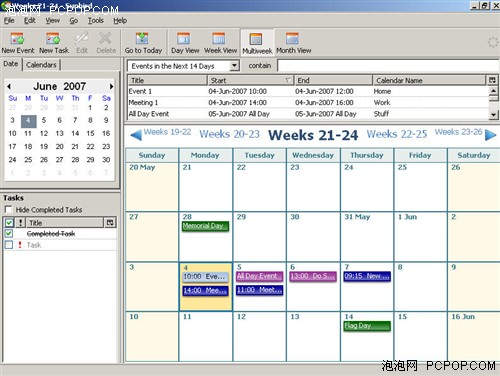Select Friday 25 cell in multiweek grid
The image size is (500, 376).
(x=420, y=187)
